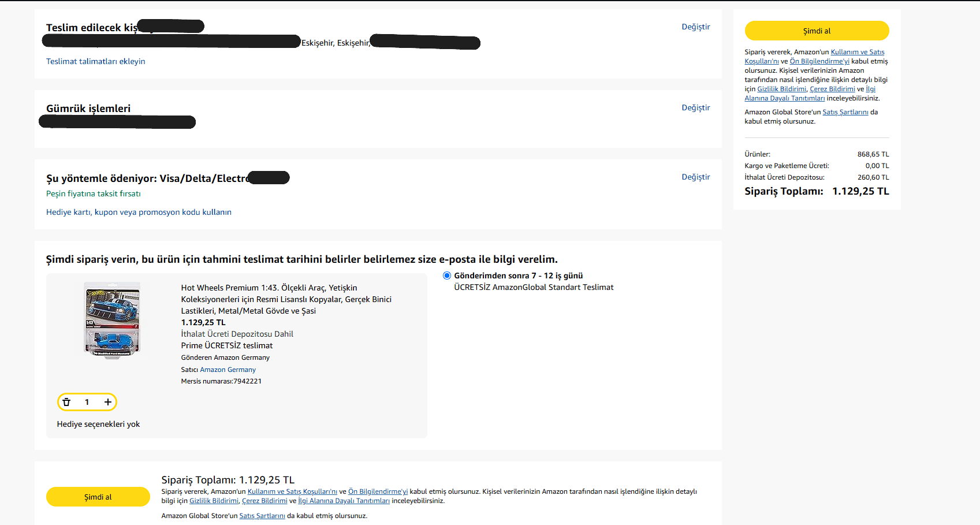Click the Amazon Germany seller link
The width and height of the screenshot is (980, 525).
[x=228, y=370]
